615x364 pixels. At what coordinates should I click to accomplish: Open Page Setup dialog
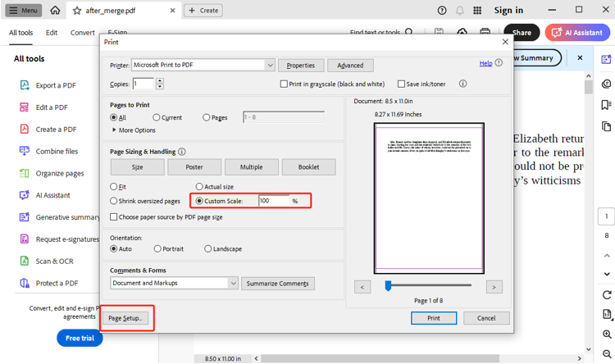pyautogui.click(x=125, y=318)
